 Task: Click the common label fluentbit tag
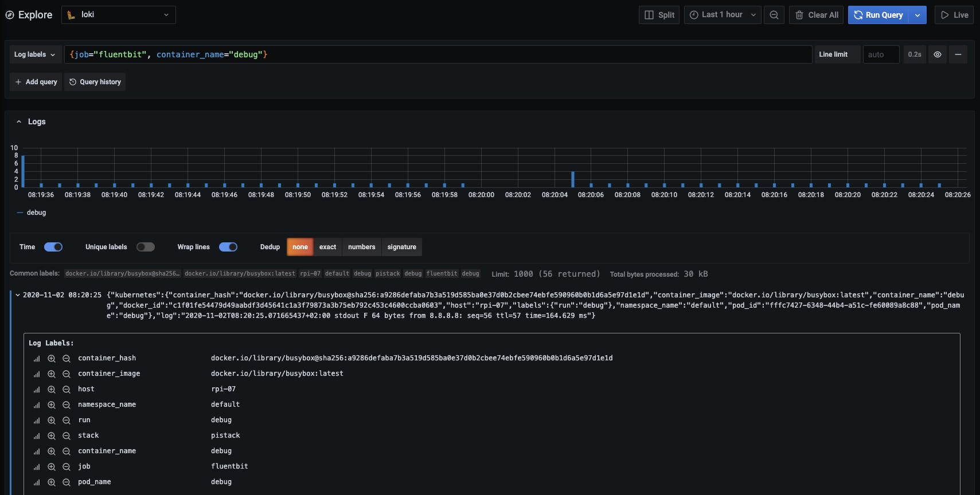coord(442,274)
